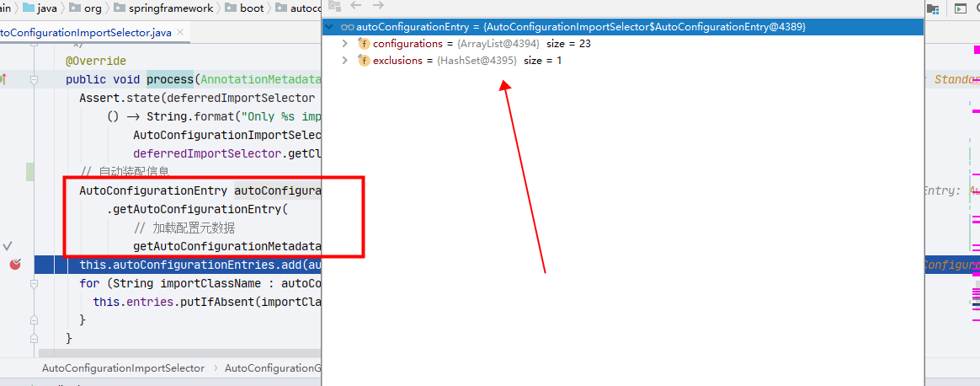Toggle code folding for the process method

coord(35,80)
